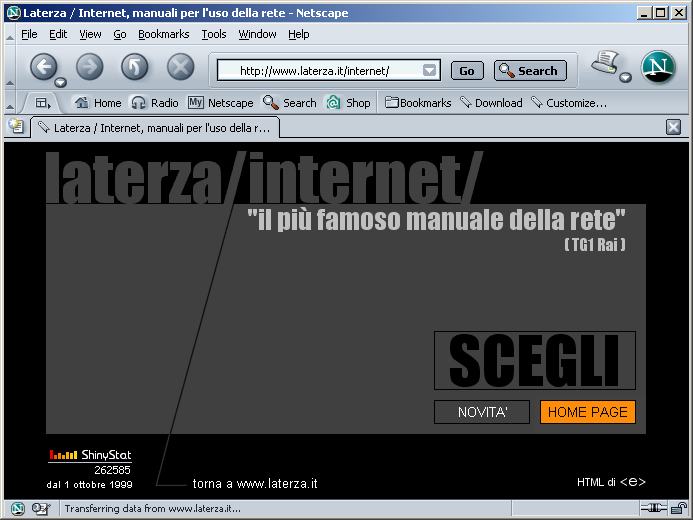
Task: Open the File menu
Action: [29, 34]
